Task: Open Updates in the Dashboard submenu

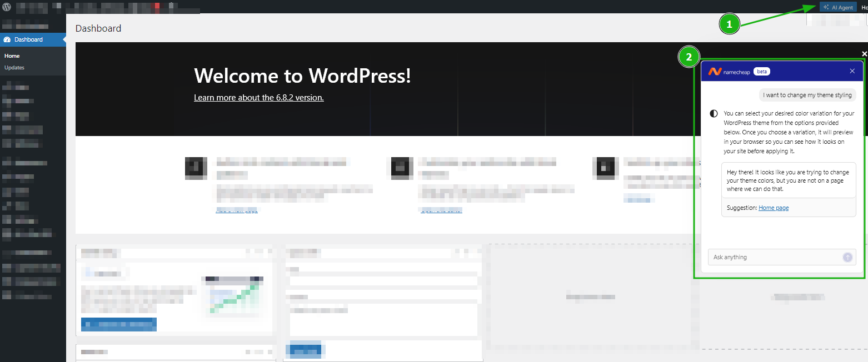Action: point(14,68)
